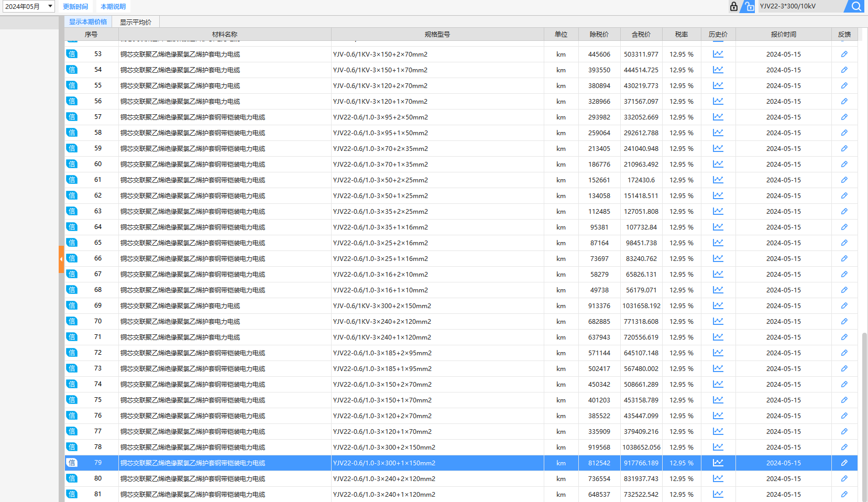Click the 税率 column header

(x=682, y=35)
